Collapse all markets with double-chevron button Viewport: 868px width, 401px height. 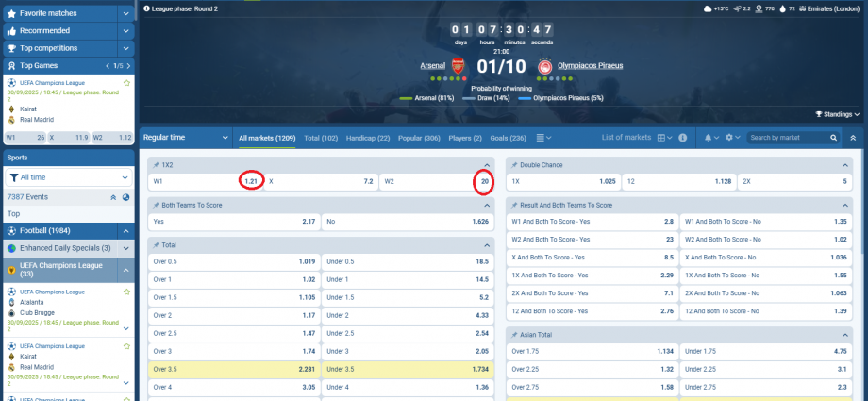pos(853,138)
